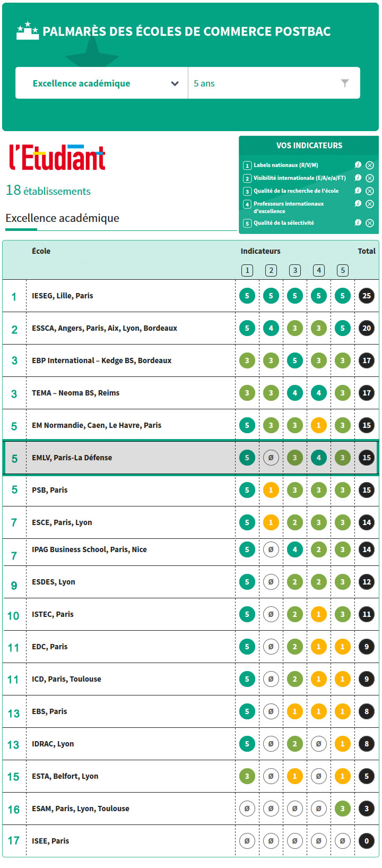The width and height of the screenshot is (382, 868).
Task: Remove Professeurs internationaux d'excellence indicator
Action: coord(370,204)
